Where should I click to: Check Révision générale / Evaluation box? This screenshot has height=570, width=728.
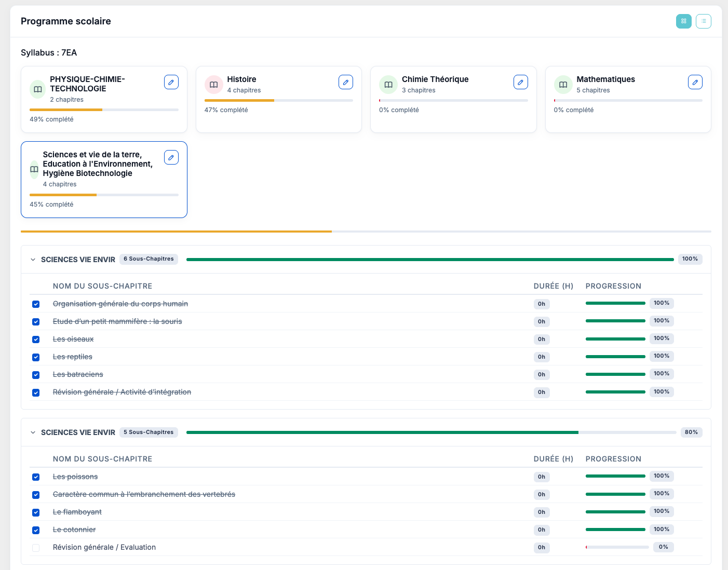coord(36,548)
